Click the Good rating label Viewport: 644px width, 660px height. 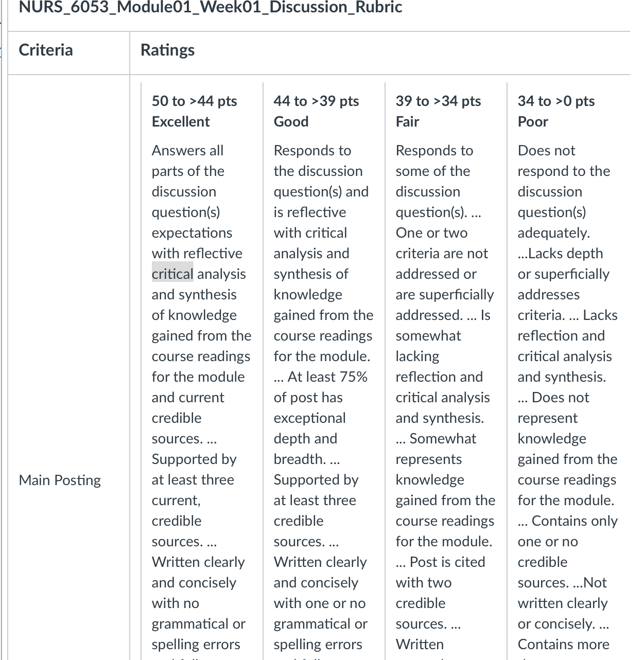click(291, 121)
